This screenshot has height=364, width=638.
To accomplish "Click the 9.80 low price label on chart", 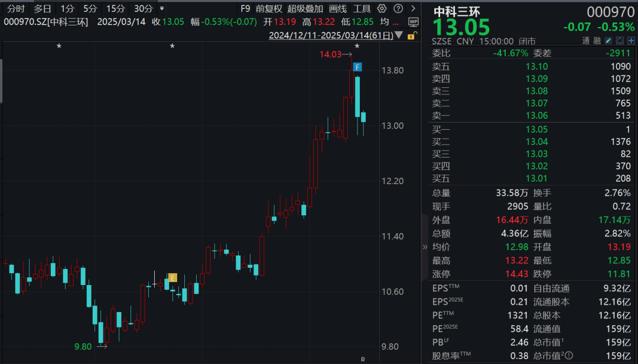I will [83, 346].
